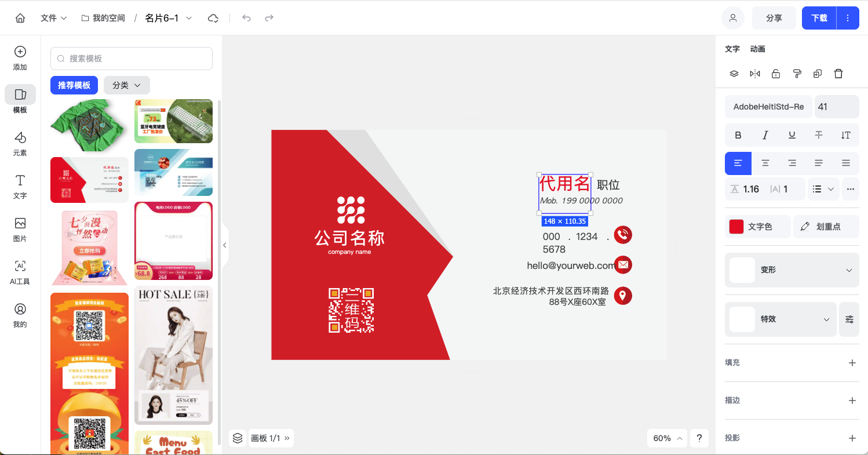Select the 元素 panel in the left sidebar
This screenshot has width=868, height=455.
click(x=20, y=144)
